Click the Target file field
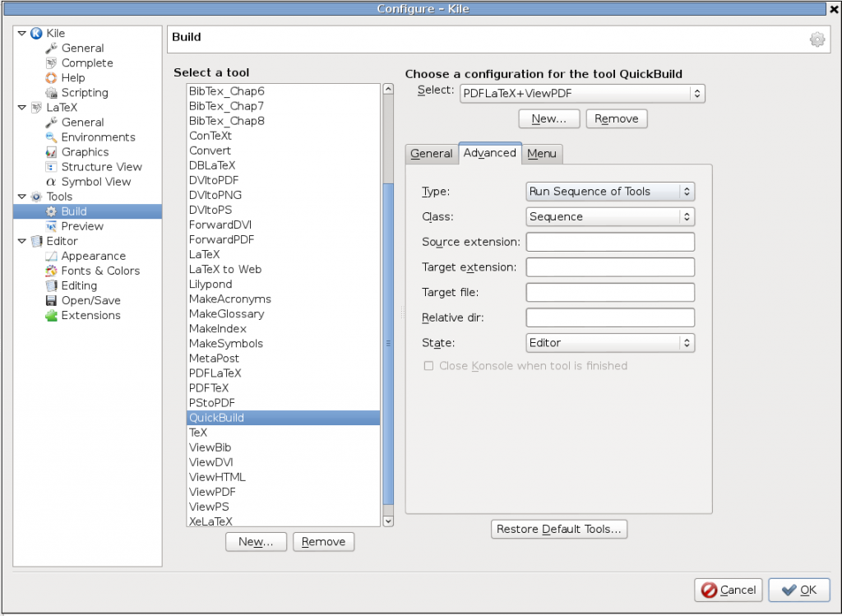This screenshot has height=616, width=842. point(610,293)
